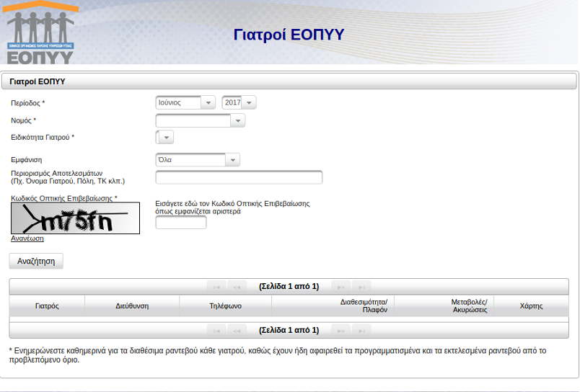Click next-page icon in top paginator
The width and height of the screenshot is (580, 392).
(341, 286)
